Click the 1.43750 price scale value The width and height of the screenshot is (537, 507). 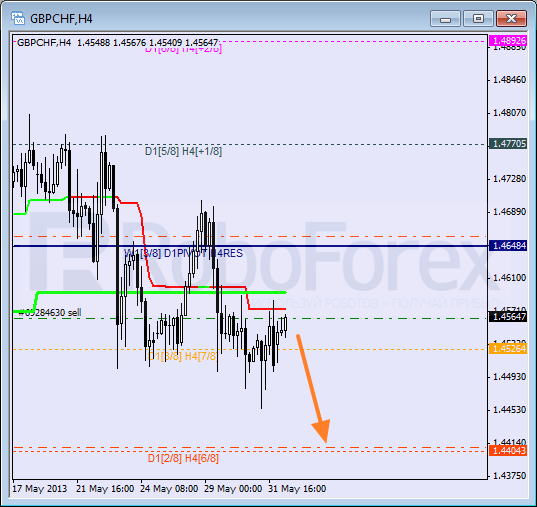509,476
